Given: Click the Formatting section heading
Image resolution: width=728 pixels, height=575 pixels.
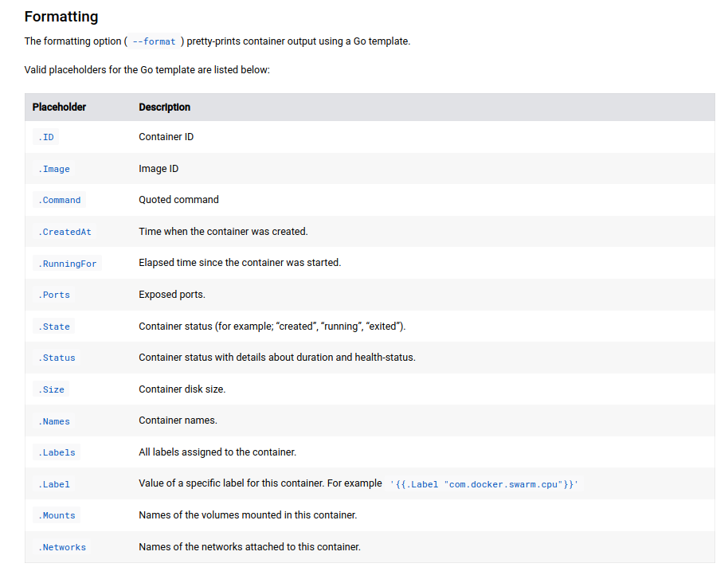Looking at the screenshot, I should click(61, 17).
